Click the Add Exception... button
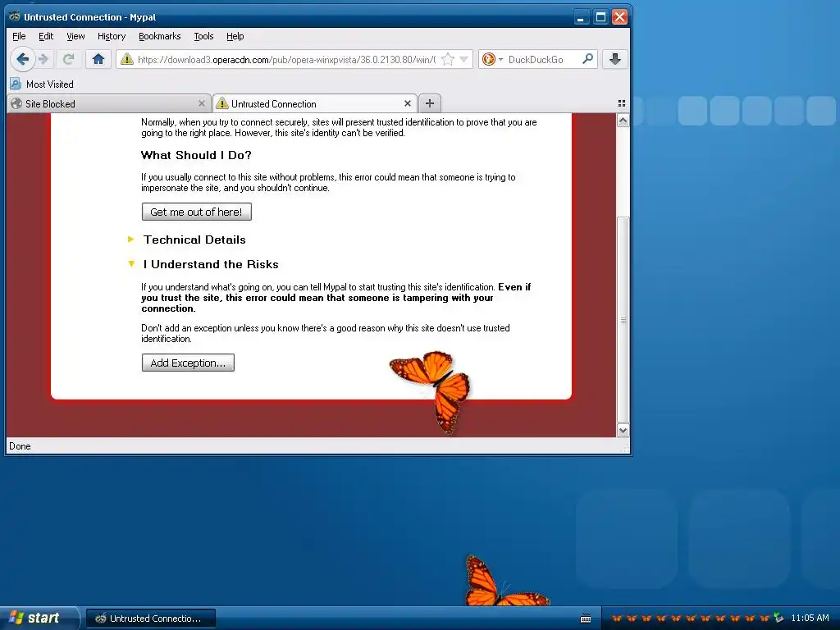Viewport: 840px width, 630px height. coord(188,363)
